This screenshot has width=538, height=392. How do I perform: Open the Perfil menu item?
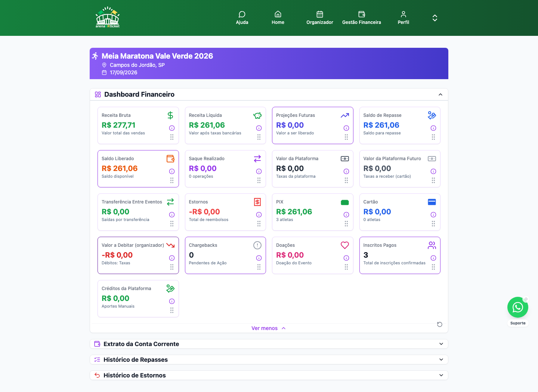pyautogui.click(x=403, y=18)
